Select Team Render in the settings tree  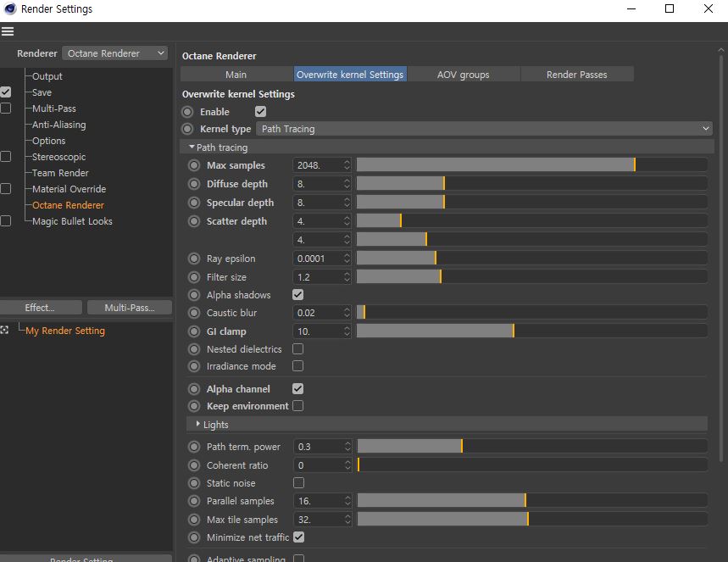60,173
